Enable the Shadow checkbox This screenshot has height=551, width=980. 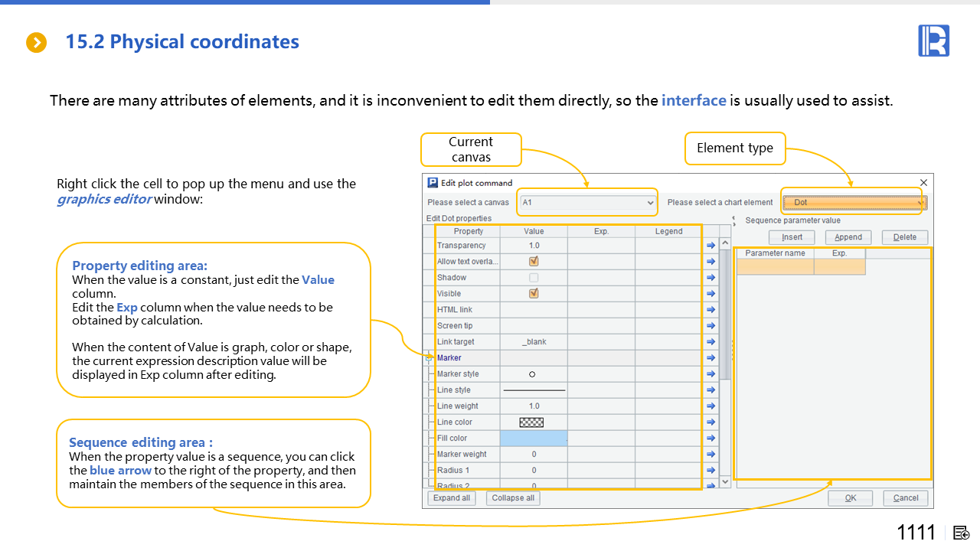pyautogui.click(x=534, y=278)
